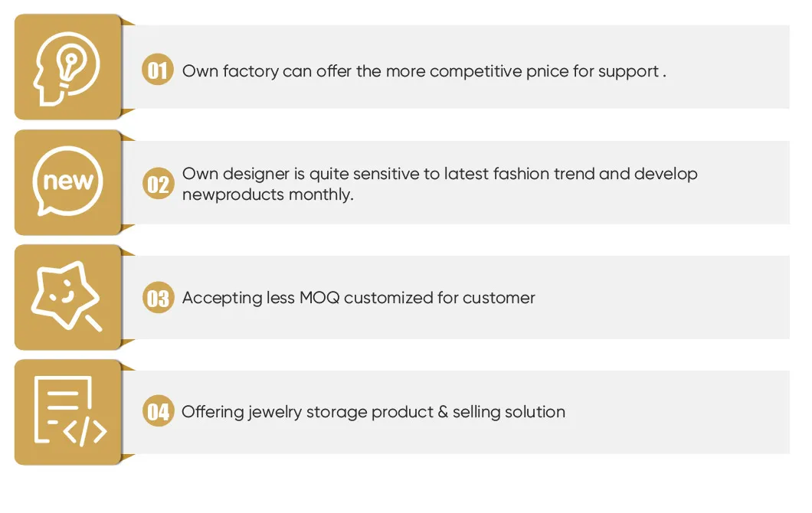812x513 pixels.
Task: Open the document with code brackets icon
Action: coord(69,411)
